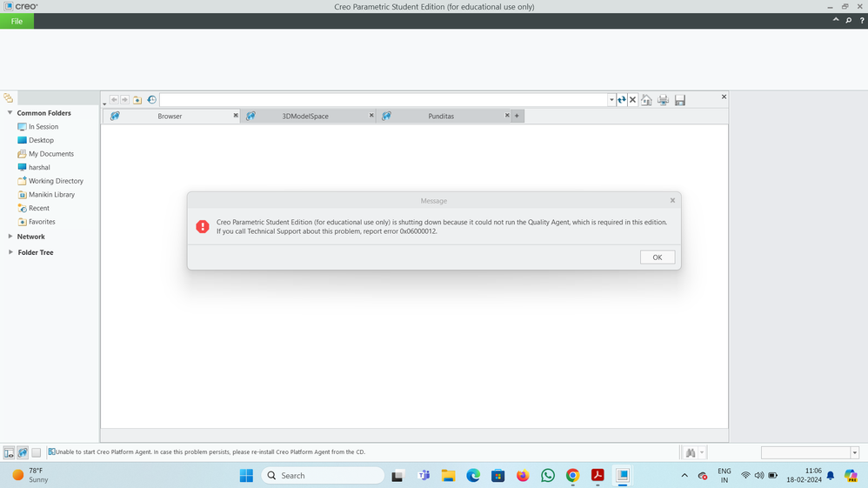
Task: Open Creo help question mark
Action: 862,21
